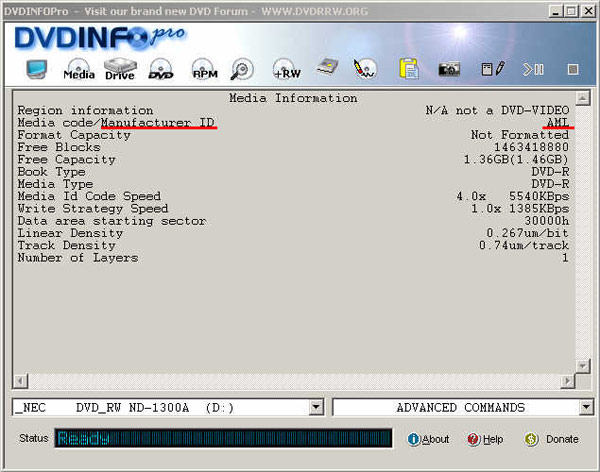The height and width of the screenshot is (472, 600).
Task: Click the play/pause toolbar control
Action: tap(533, 69)
